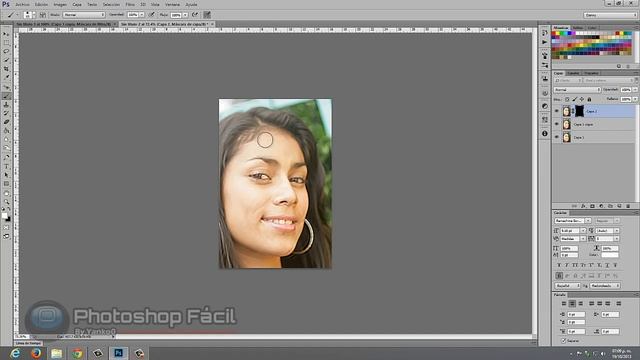This screenshot has height=360, width=640.
Task: Select the Move tool in the toolbox
Action: 6,34
